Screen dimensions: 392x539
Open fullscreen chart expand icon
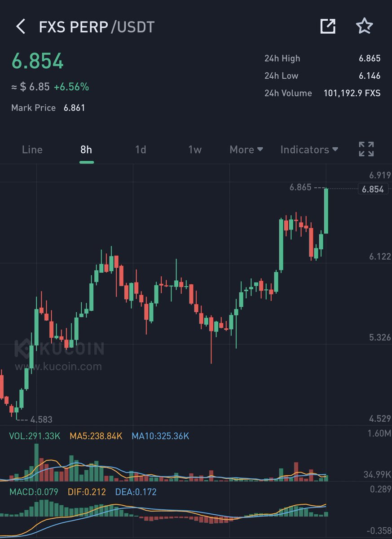pyautogui.click(x=366, y=149)
